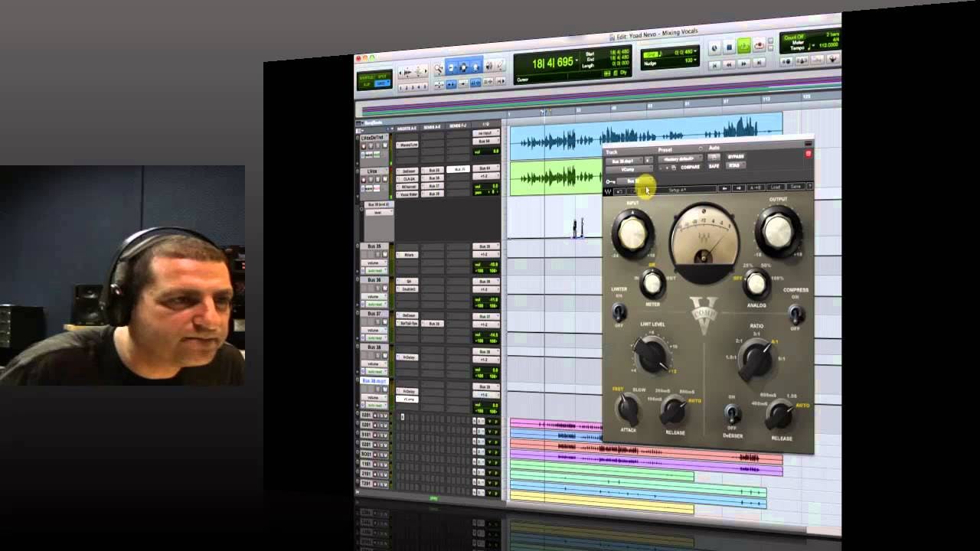
Task: Enable Bypass on the VComp plugin
Action: 736,155
